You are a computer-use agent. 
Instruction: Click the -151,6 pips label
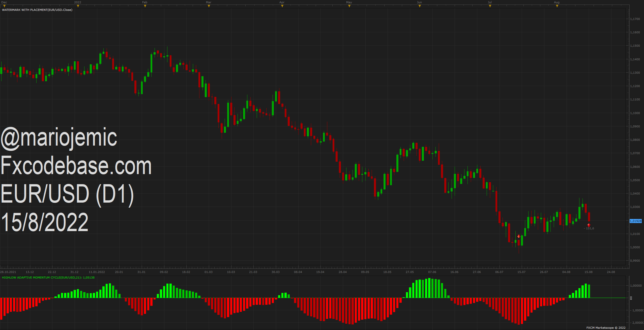(x=589, y=228)
